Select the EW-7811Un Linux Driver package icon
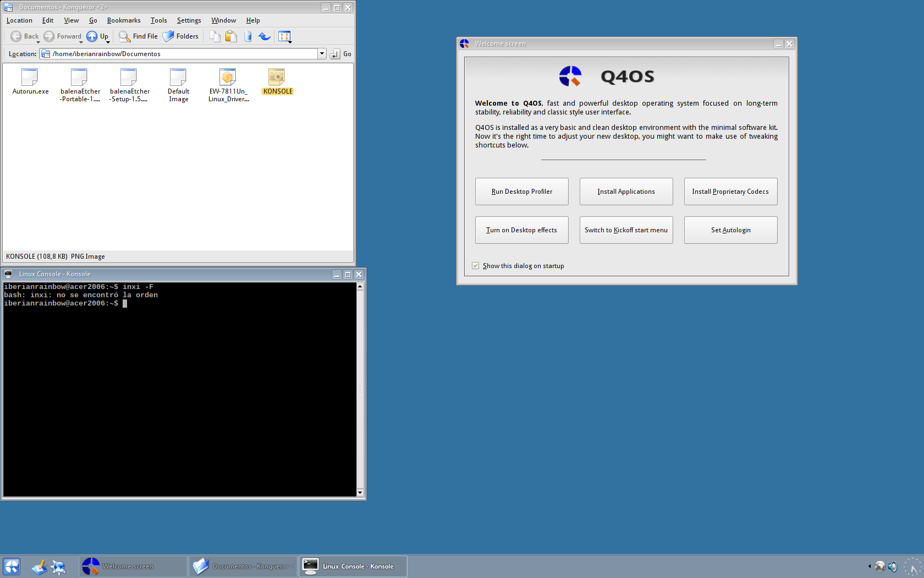 click(228, 78)
